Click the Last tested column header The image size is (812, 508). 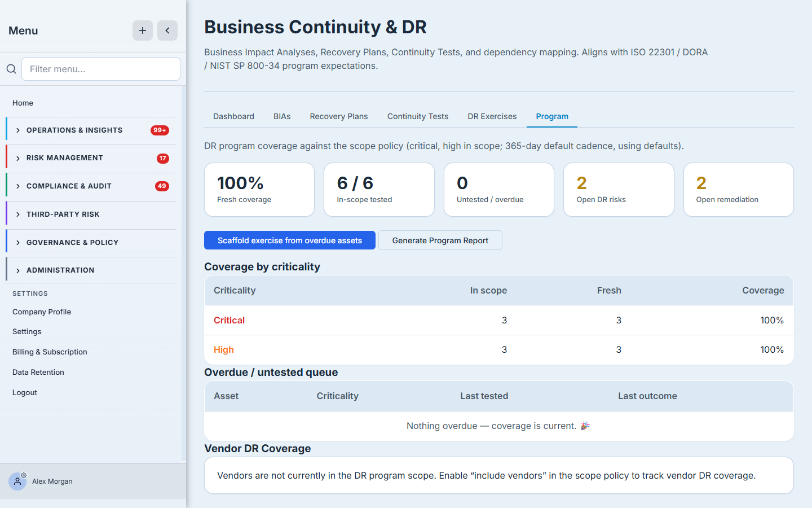coord(484,396)
